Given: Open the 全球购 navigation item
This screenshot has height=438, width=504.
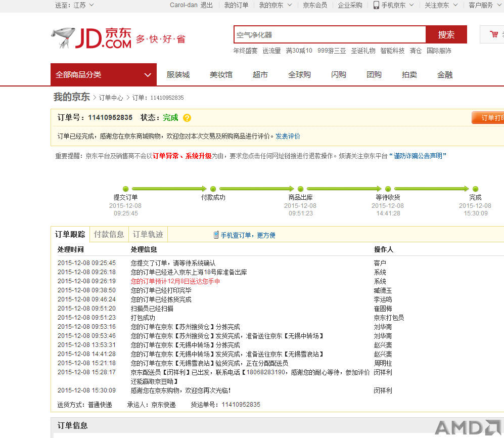Looking at the screenshot, I should 299,75.
